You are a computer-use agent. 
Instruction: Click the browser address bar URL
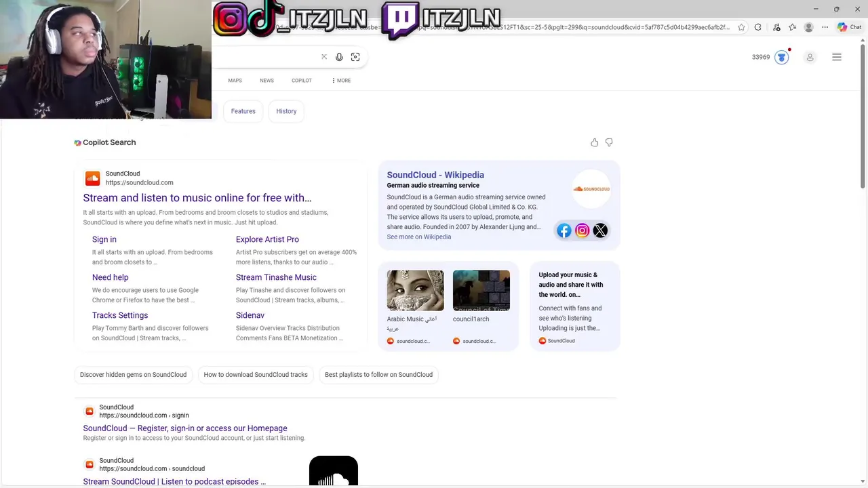pos(502,27)
